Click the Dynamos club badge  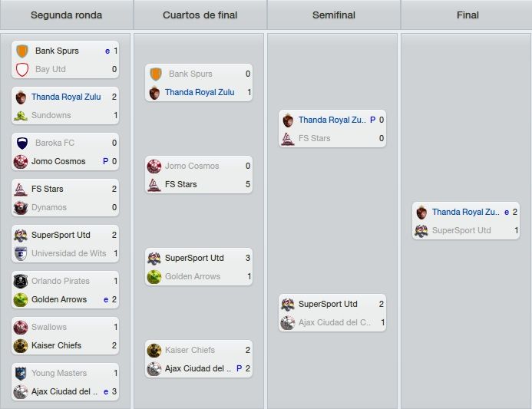[x=21, y=207]
